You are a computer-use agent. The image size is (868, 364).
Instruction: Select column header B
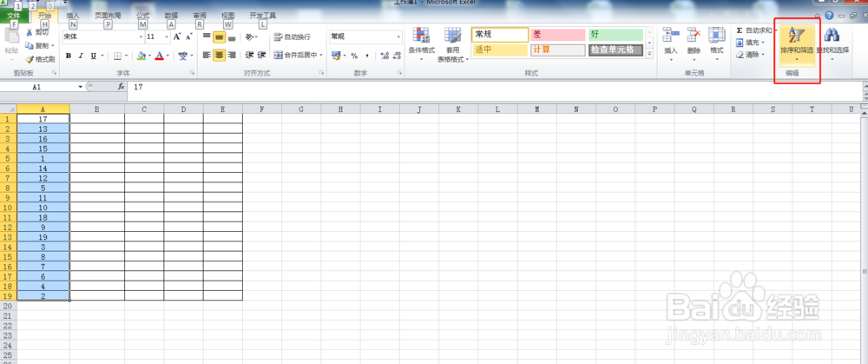pos(97,109)
